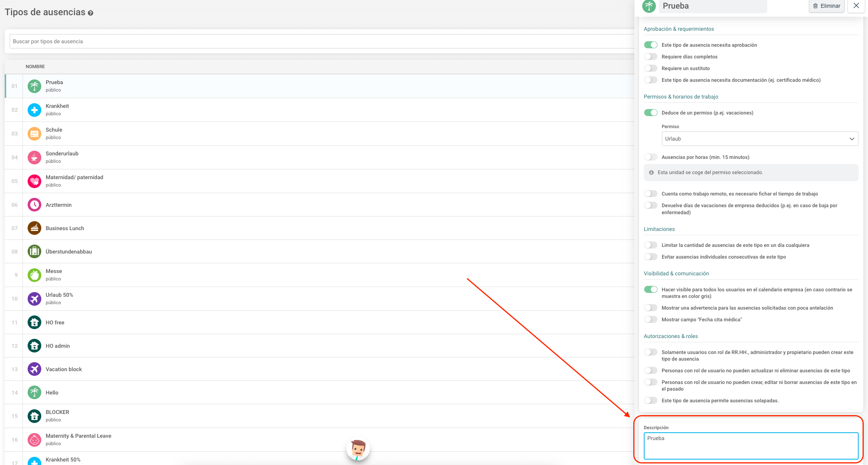The width and height of the screenshot is (868, 465).
Task: Click the 'Visibilidad & comunicación' section heading
Action: pyautogui.click(x=676, y=274)
